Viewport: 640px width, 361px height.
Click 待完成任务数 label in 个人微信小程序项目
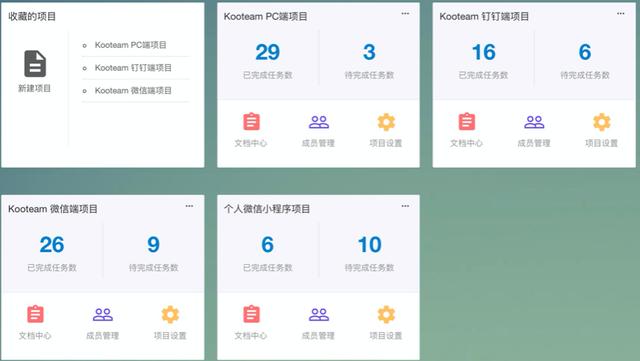[369, 267]
